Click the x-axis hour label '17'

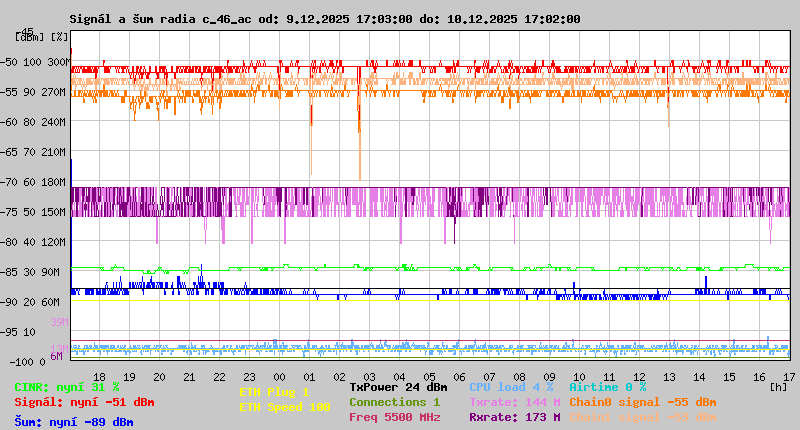click(789, 377)
